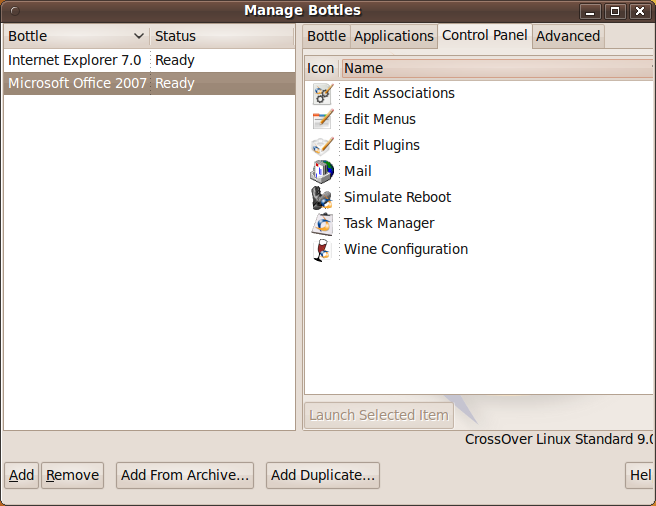This screenshot has width=656, height=506.
Task: Select the Internet Explorer 7.0 bottle
Action: click(75, 60)
